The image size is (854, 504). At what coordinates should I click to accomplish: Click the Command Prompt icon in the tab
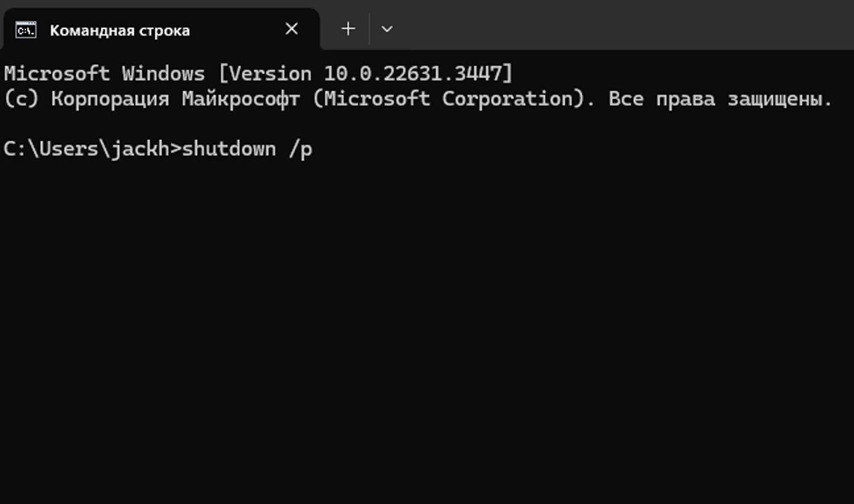click(26, 30)
